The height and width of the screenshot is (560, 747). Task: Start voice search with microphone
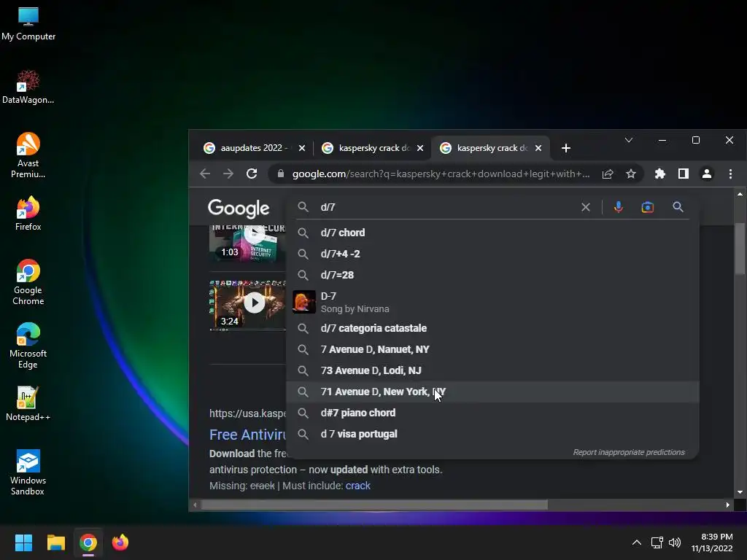pos(619,207)
